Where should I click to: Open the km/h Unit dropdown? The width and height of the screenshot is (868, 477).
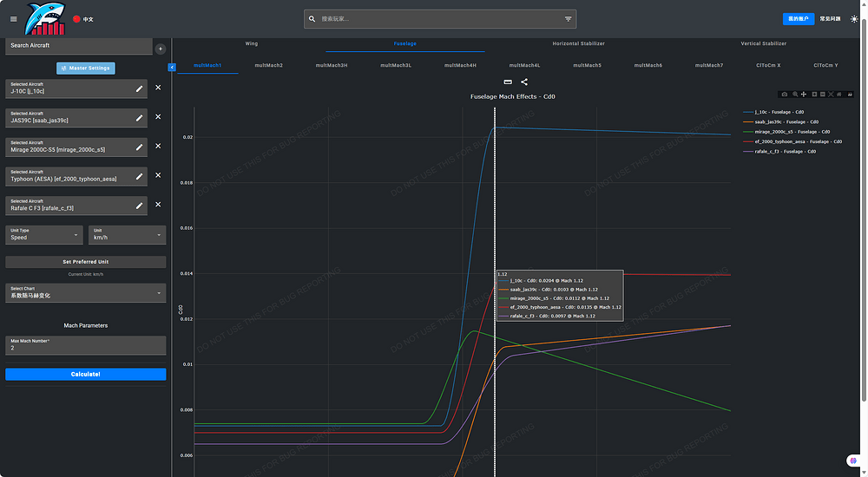[127, 234]
